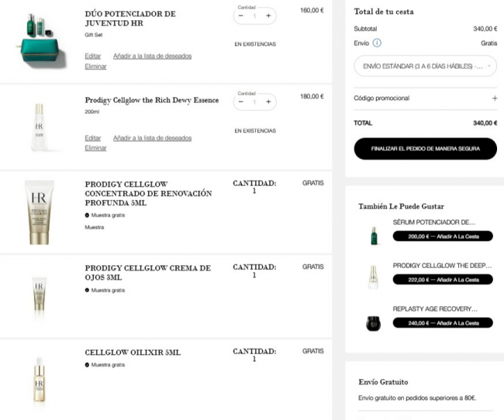504x420 pixels.
Task: Add the 240,00 € Replasty Age Recovery to cart
Action: coord(443,323)
